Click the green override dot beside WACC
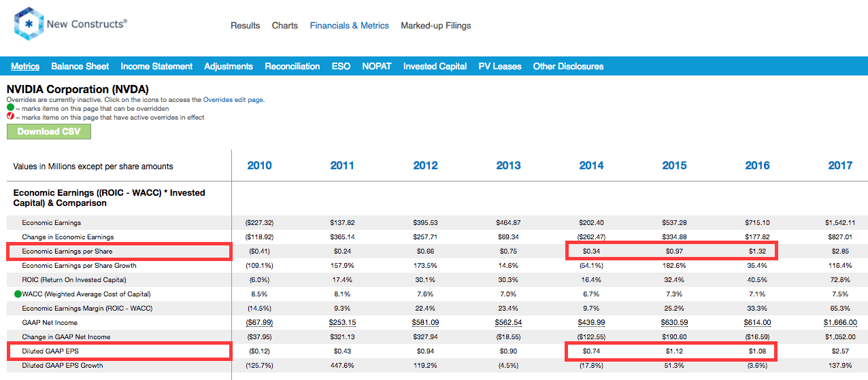This screenshot has width=868, height=380. 18,294
